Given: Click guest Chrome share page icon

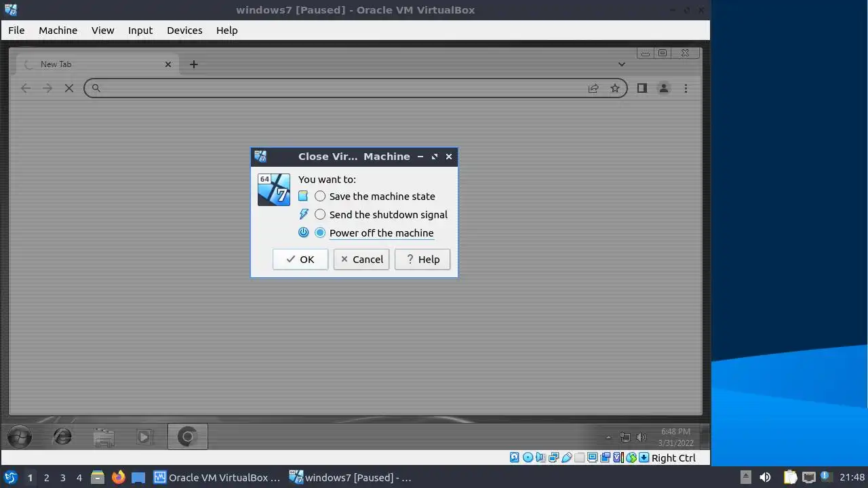Looking at the screenshot, I should pyautogui.click(x=593, y=88).
